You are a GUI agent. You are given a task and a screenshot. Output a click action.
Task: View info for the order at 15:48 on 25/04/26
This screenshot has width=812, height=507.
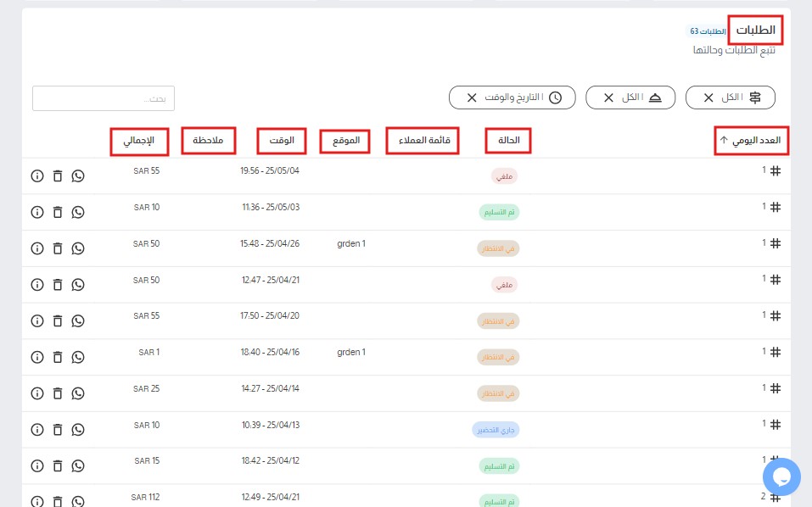[37, 248]
